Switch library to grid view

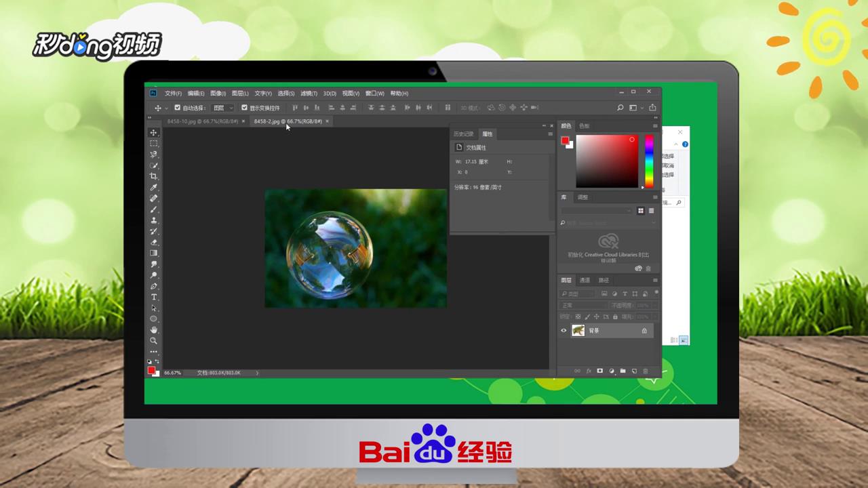click(641, 211)
